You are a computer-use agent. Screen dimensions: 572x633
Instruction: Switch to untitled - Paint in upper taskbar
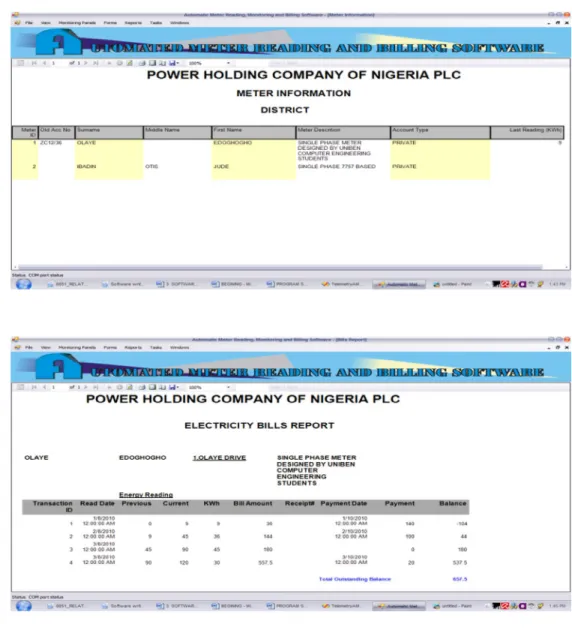tap(453, 285)
